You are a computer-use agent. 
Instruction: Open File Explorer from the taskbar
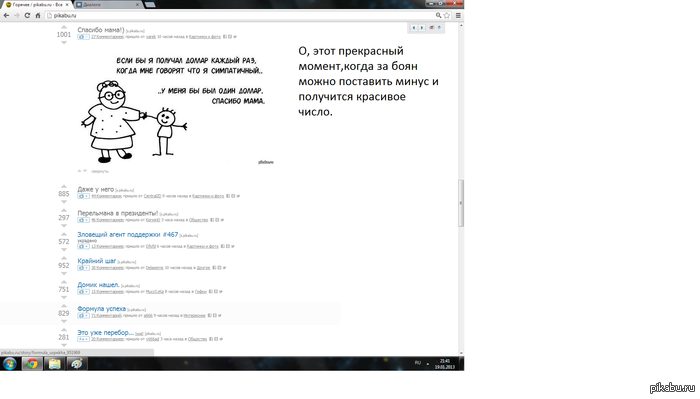tap(54, 364)
